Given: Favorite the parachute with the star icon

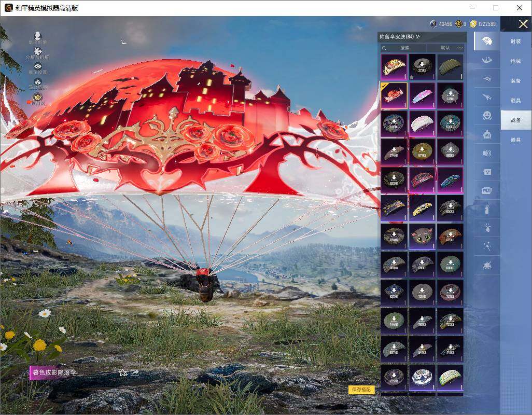Looking at the screenshot, I should click(123, 373).
